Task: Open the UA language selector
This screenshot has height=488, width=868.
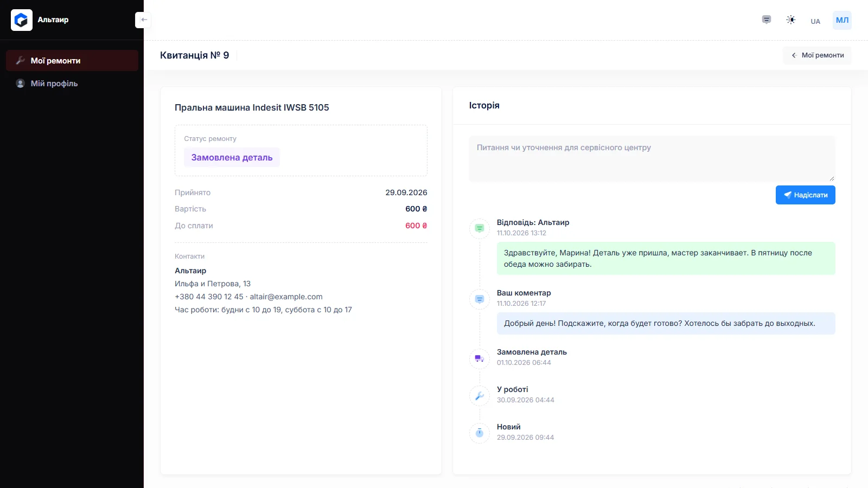Action: pos(815,21)
